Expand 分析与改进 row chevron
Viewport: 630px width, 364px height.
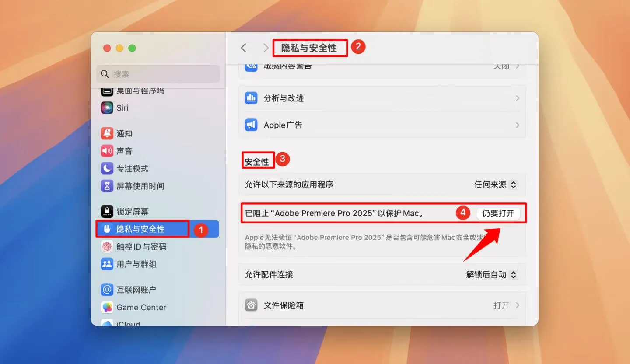pos(518,98)
